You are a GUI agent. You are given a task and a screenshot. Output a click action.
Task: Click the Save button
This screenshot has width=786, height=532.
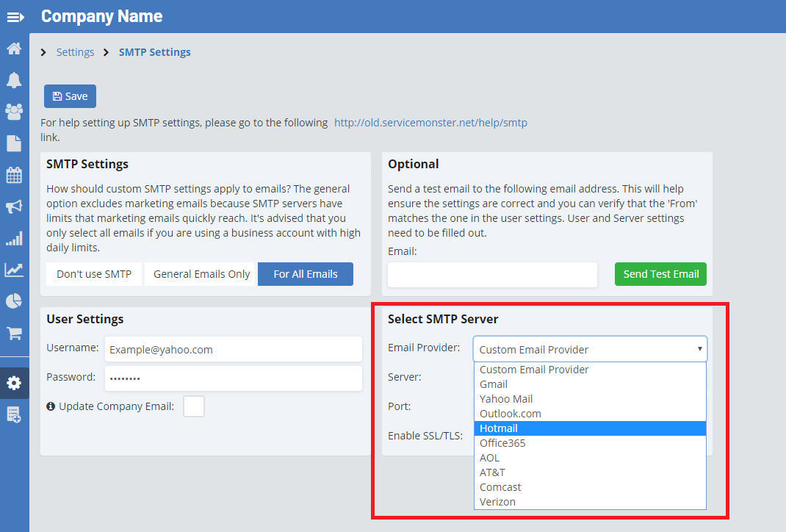(70, 96)
